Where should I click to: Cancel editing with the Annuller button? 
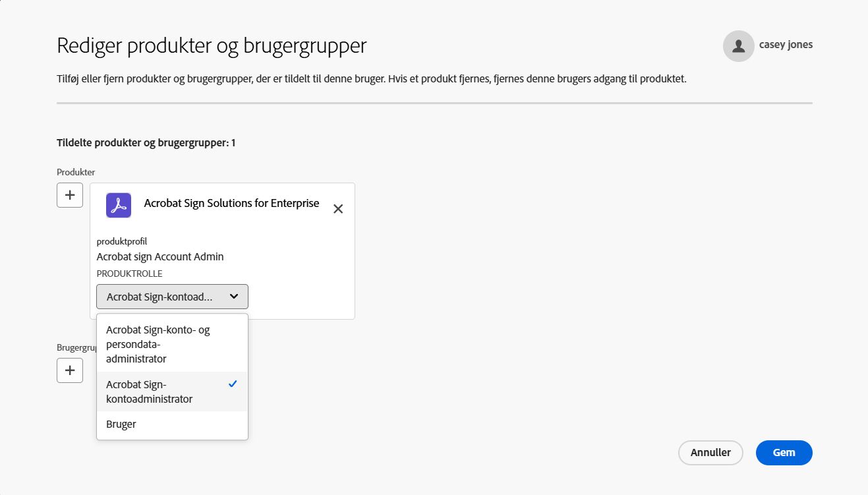[x=710, y=453]
